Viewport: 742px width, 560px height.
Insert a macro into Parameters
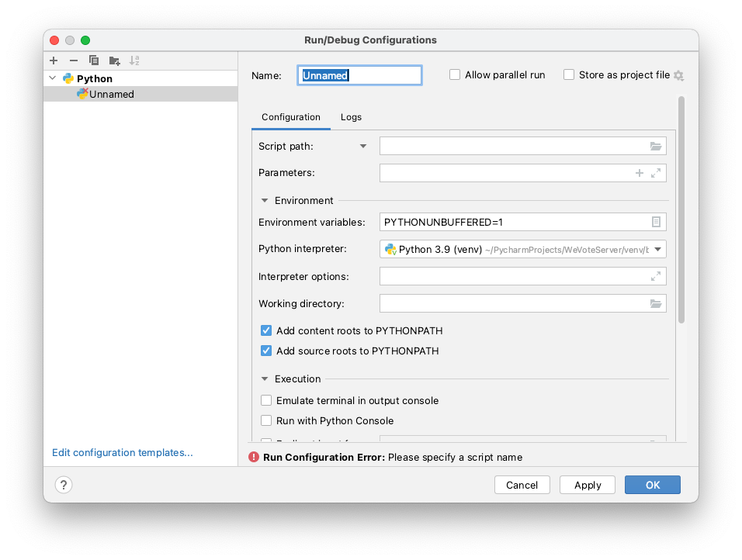coord(640,173)
